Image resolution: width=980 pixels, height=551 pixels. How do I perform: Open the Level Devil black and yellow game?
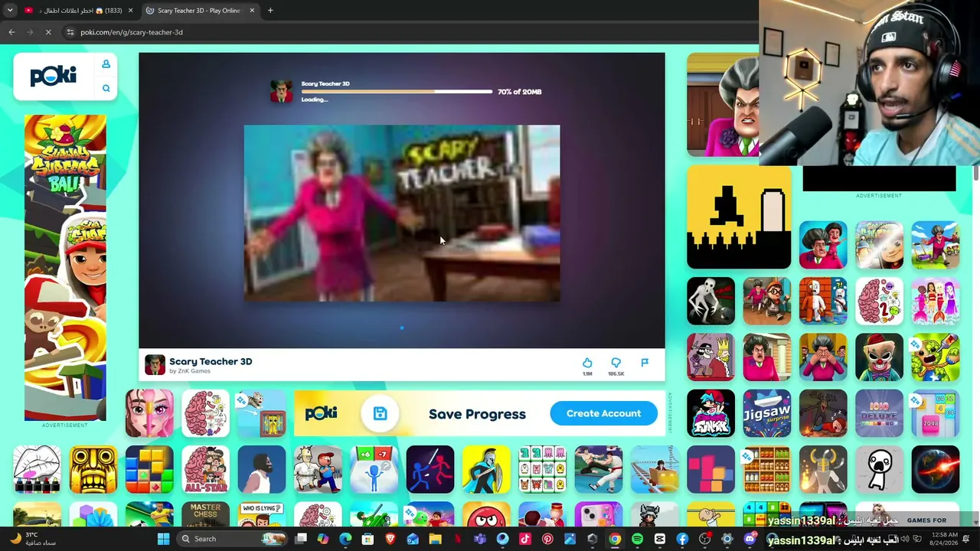tap(739, 217)
